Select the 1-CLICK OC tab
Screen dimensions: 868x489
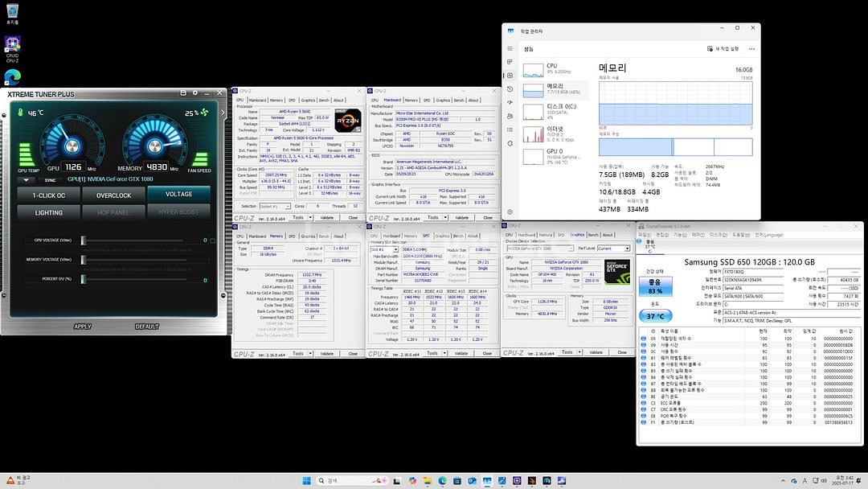coord(49,195)
